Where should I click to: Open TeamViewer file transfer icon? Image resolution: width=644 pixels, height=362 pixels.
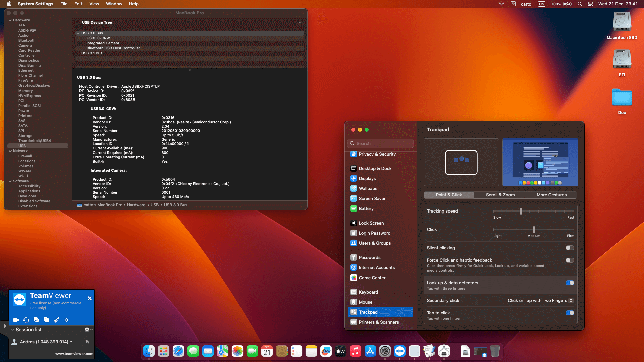point(46,320)
